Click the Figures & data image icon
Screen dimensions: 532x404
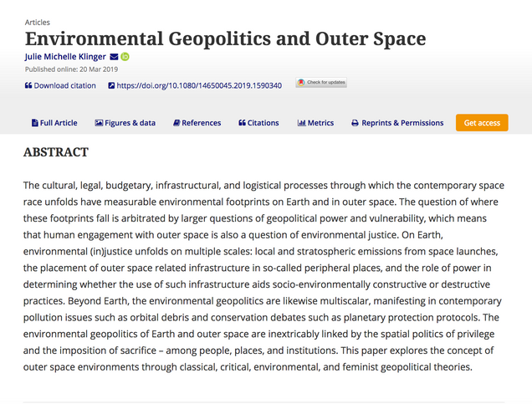point(99,123)
